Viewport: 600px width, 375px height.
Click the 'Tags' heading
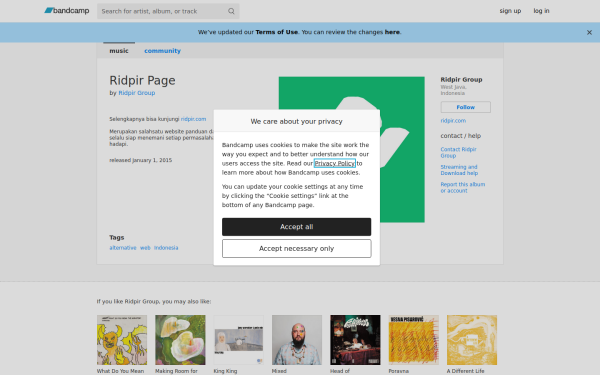(x=117, y=238)
